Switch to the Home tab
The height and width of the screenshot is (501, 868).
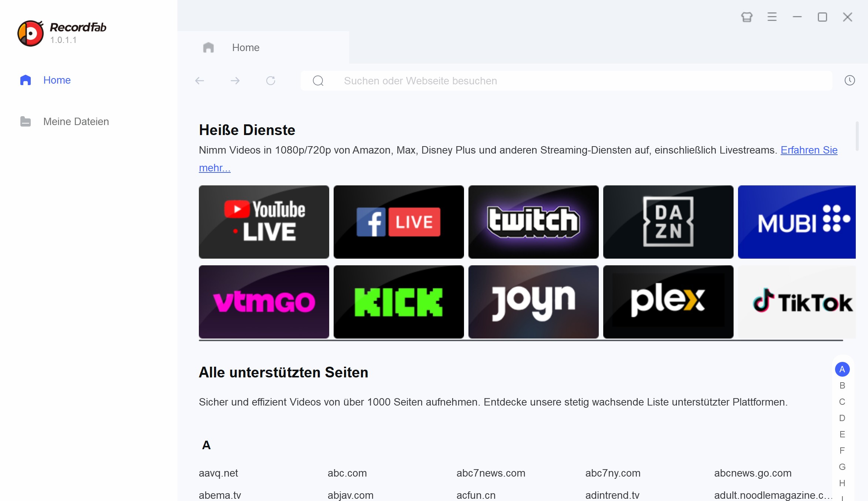coord(263,47)
